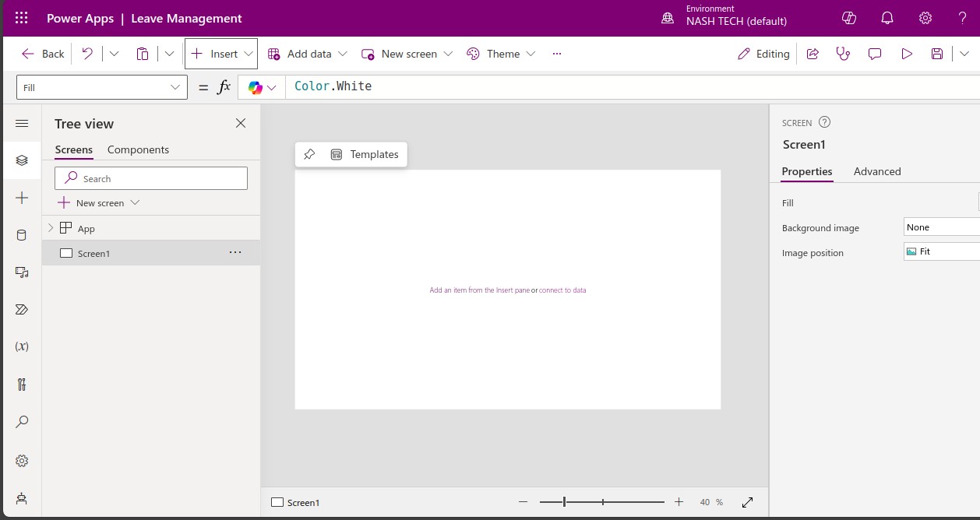Click the Undo icon
The image size is (980, 520).
[87, 54]
